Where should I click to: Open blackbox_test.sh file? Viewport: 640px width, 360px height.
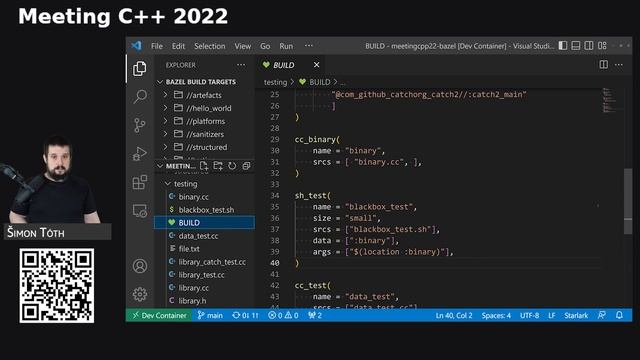(204, 210)
